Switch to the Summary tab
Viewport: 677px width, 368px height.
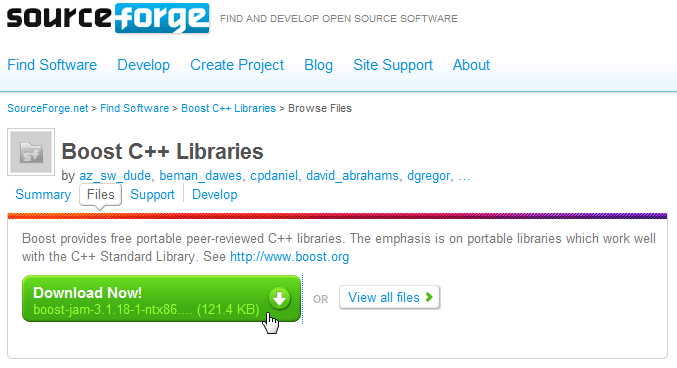pyautogui.click(x=43, y=194)
